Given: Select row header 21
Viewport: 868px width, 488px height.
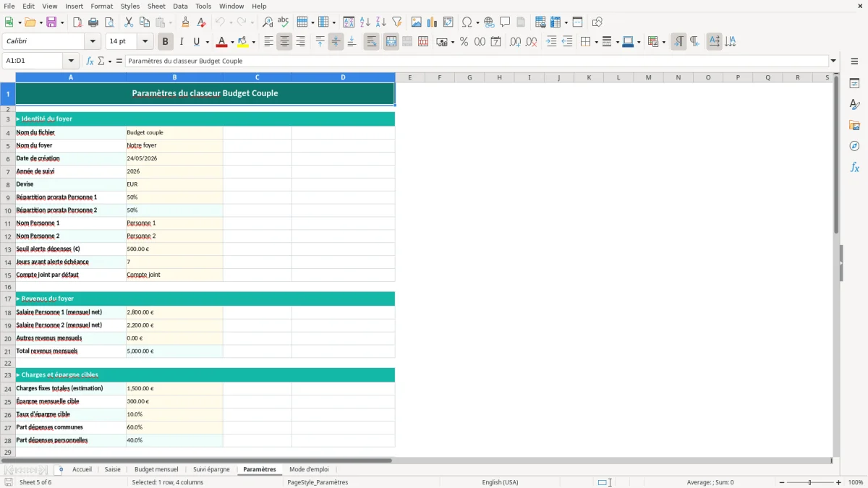Looking at the screenshot, I should tap(8, 351).
